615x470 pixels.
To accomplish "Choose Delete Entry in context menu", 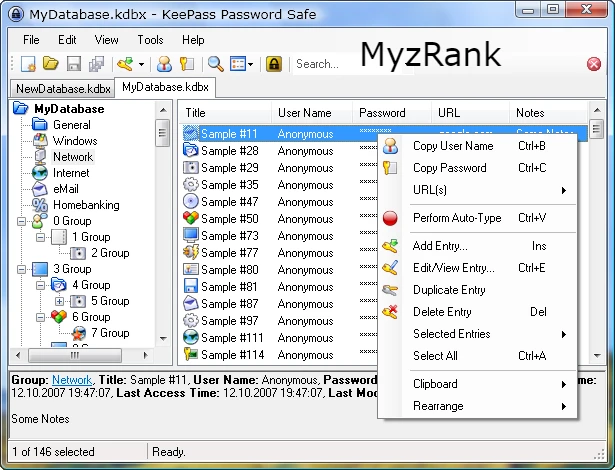I will 477,312.
